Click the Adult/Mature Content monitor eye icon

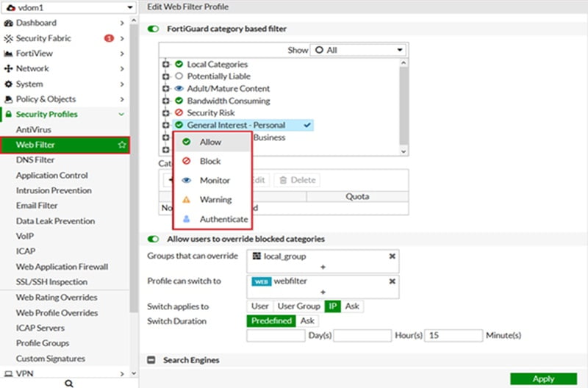click(x=179, y=89)
